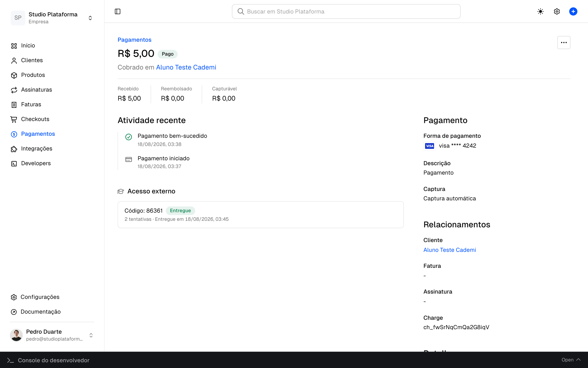Image resolution: width=588 pixels, height=368 pixels.
Task: Click the Integrações puzzle icon
Action: point(14,149)
